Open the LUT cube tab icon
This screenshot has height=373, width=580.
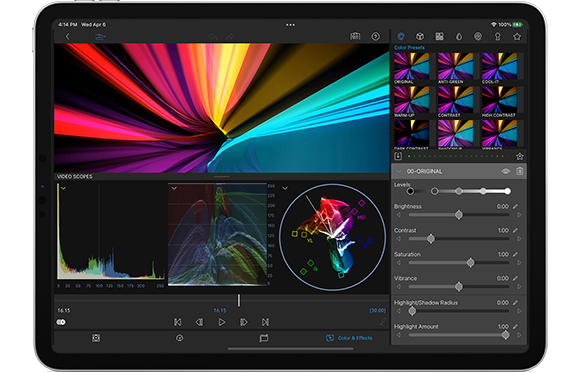[420, 36]
